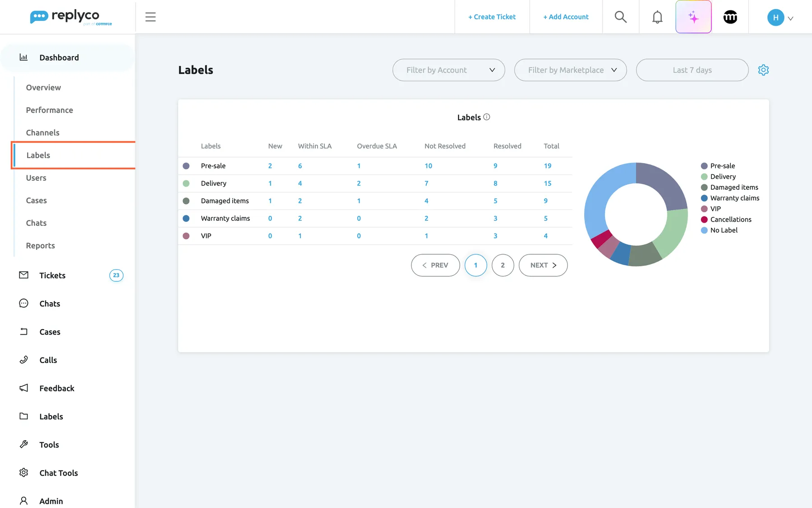Click the Feedback megaphone icon
The image size is (812, 508).
24,388
